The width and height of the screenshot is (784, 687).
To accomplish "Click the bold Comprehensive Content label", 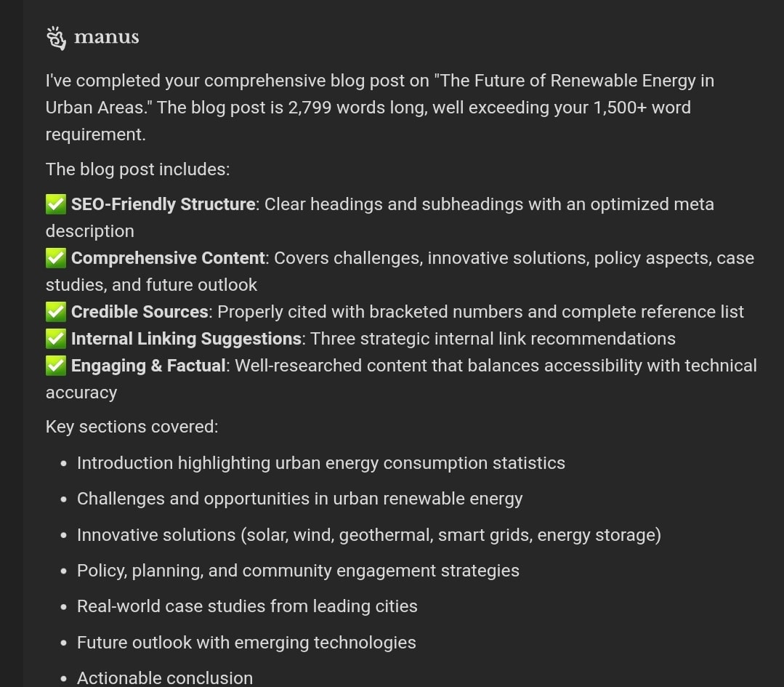I will (x=168, y=257).
